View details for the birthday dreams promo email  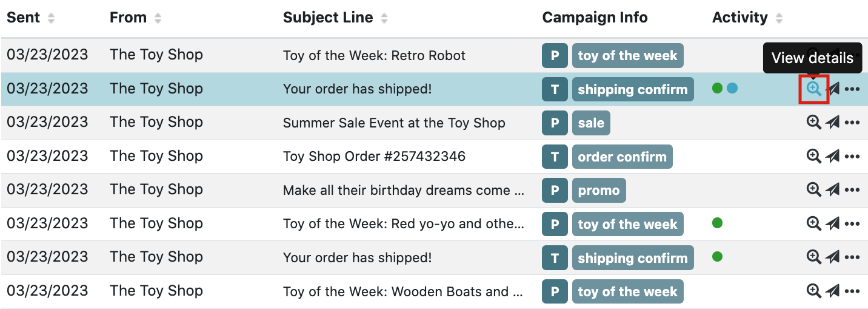(x=813, y=190)
